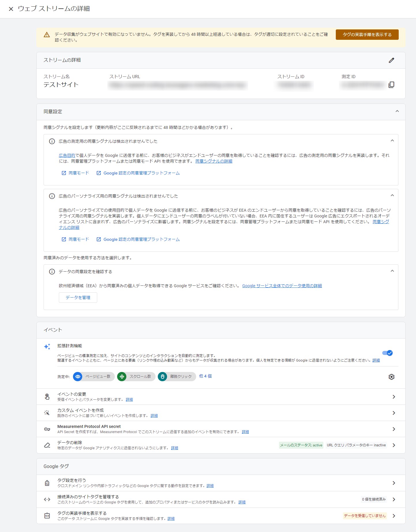416x532 pixels.
Task: Click the スクロール数 event chip icon
Action: coord(122,377)
